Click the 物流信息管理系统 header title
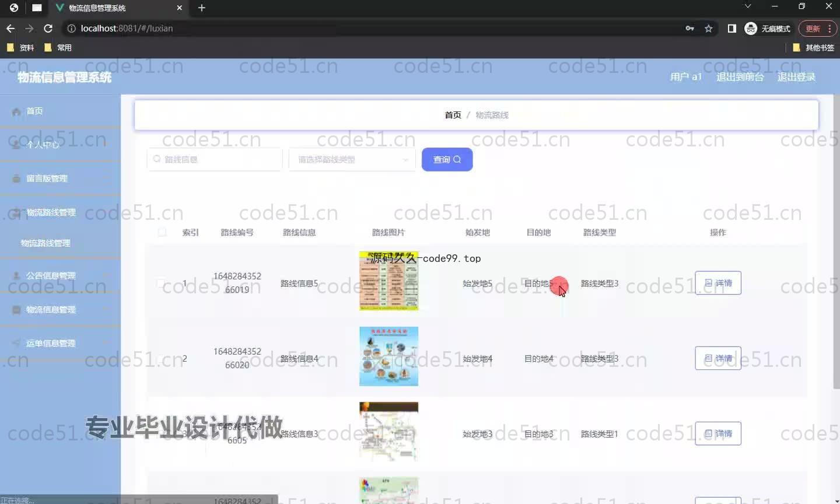Image resolution: width=840 pixels, height=504 pixels. coord(64,77)
